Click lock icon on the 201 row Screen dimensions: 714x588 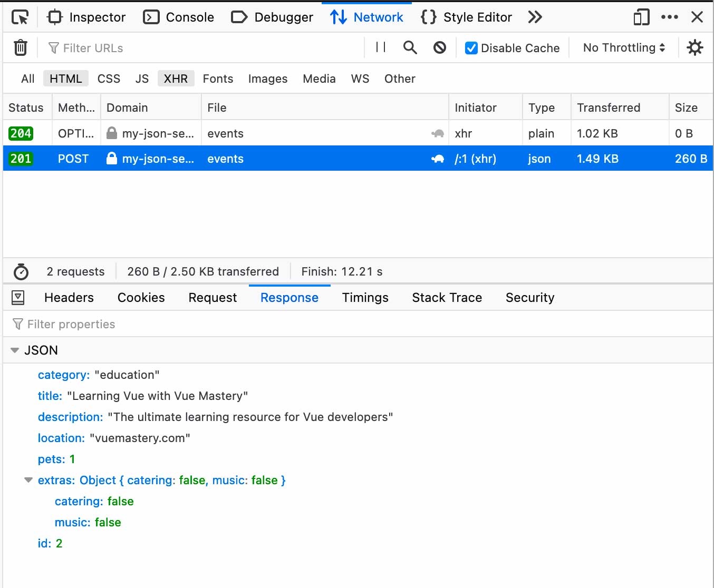(112, 159)
